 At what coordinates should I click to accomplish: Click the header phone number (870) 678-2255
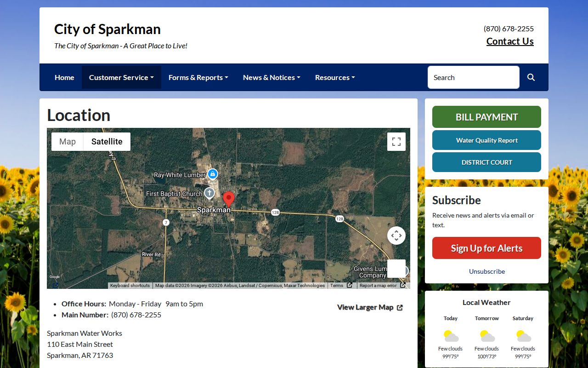click(509, 29)
